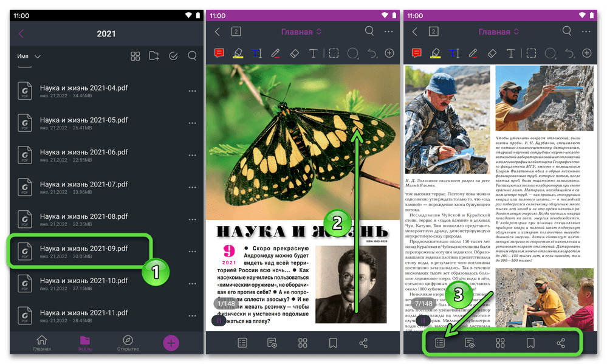Share document from cover viewer bottom bar
This screenshot has width=607, height=364.
coord(363,343)
